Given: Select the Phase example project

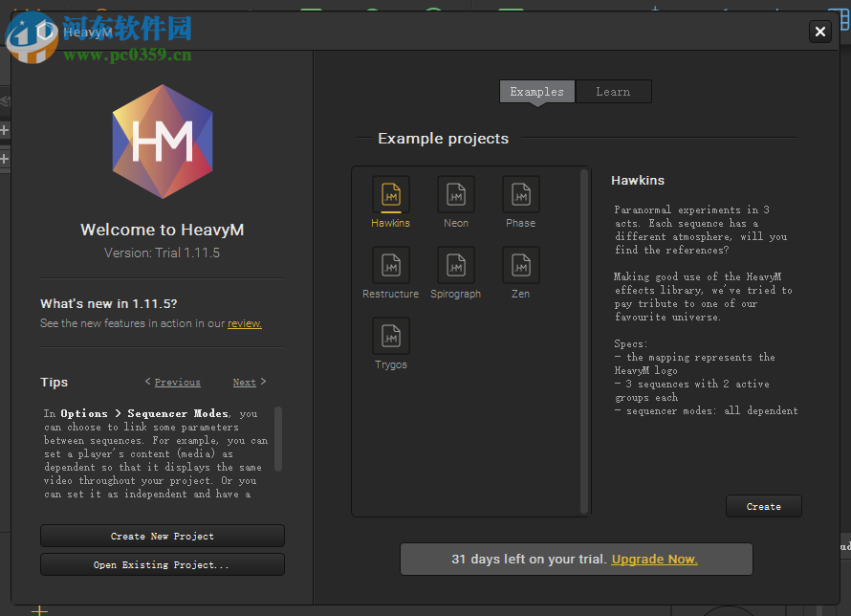Looking at the screenshot, I should coord(520,202).
